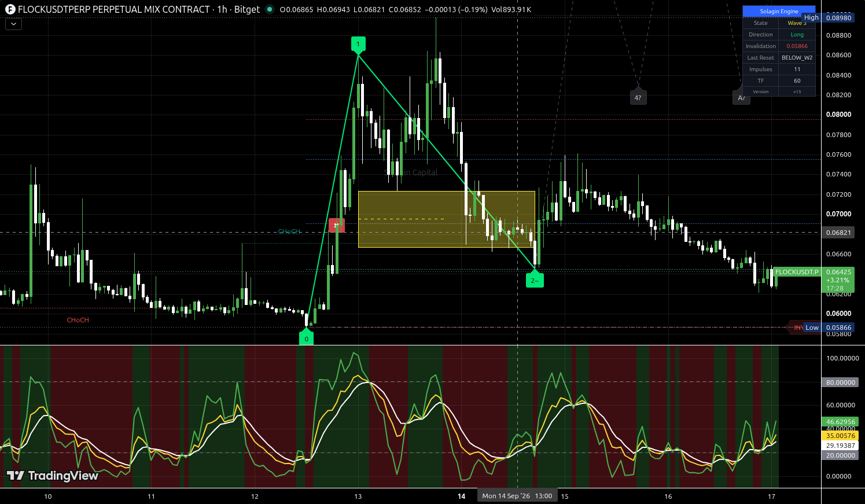Image resolution: width=865 pixels, height=504 pixels.
Task: Click the 0.06821 crosshair price label
Action: [838, 233]
